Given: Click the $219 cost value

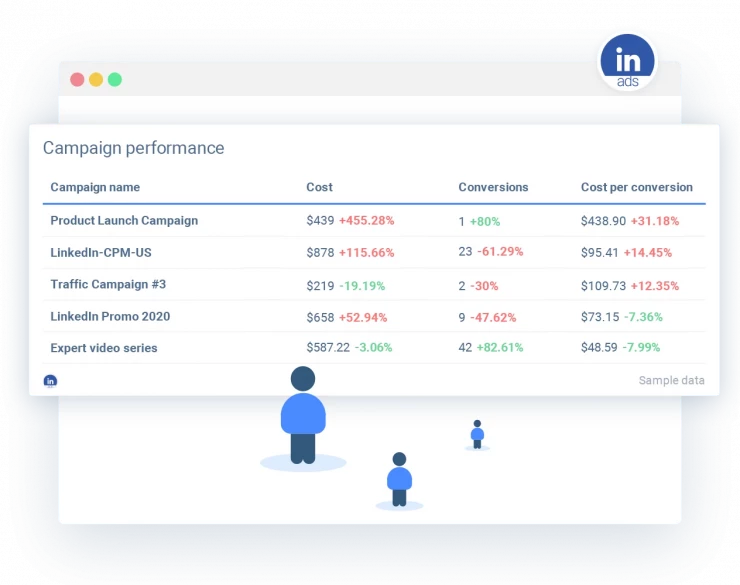Looking at the screenshot, I should (320, 286).
